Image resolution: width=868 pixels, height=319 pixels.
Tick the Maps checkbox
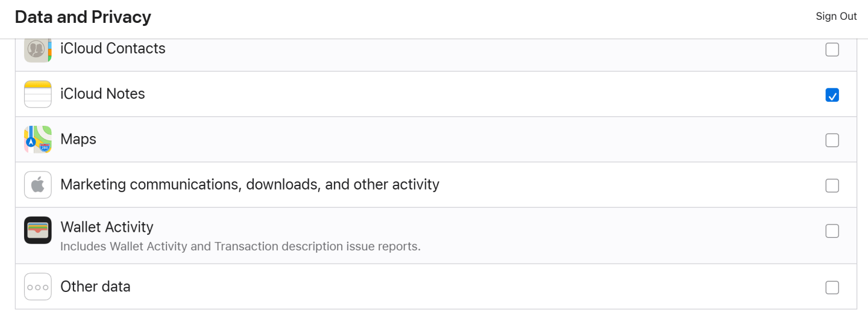click(832, 140)
